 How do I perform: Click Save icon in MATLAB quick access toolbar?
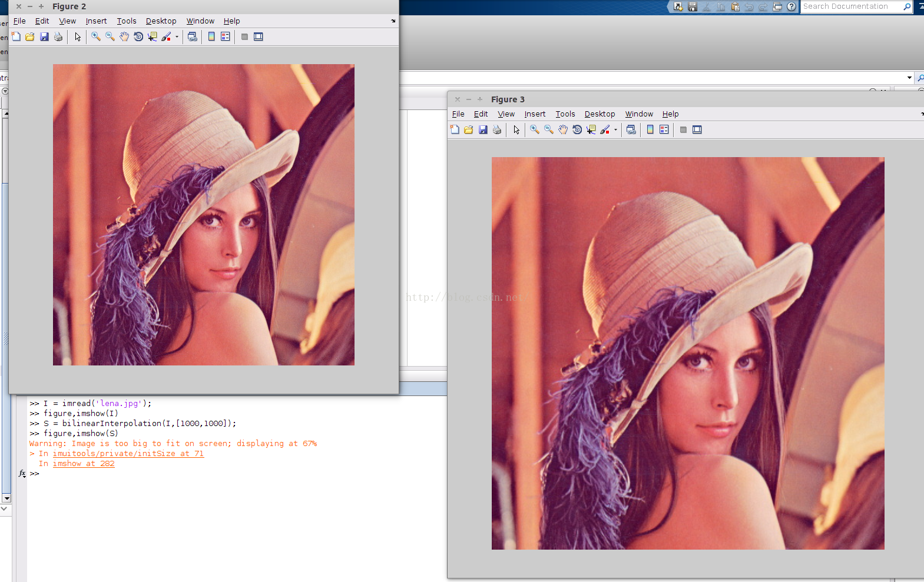point(693,6)
